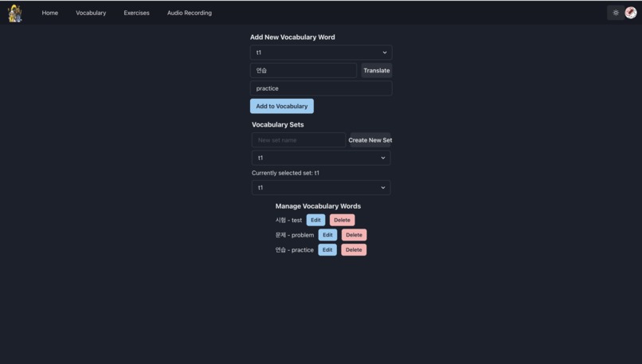
Task: Click the Translate button
Action: tap(376, 70)
